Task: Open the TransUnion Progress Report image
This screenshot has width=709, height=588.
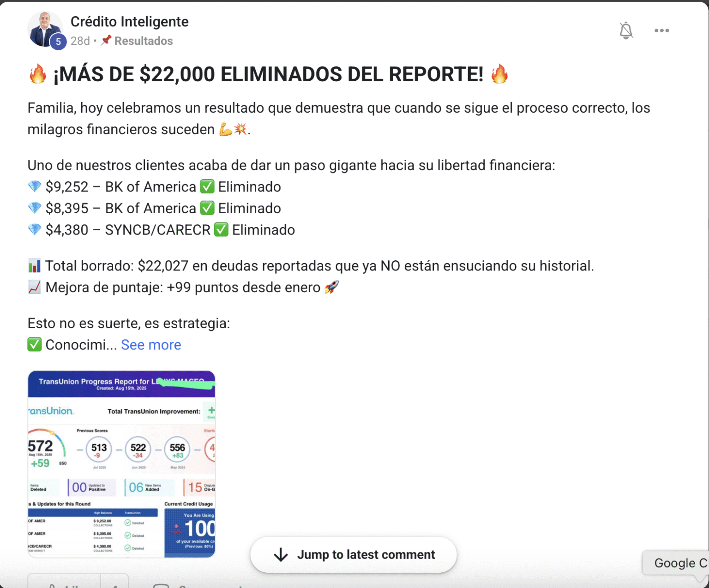Action: [121, 464]
